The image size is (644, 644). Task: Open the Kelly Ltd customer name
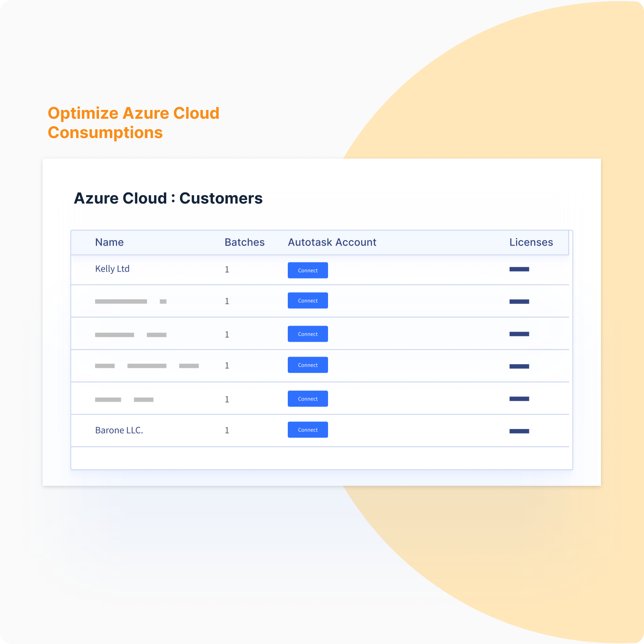(112, 269)
